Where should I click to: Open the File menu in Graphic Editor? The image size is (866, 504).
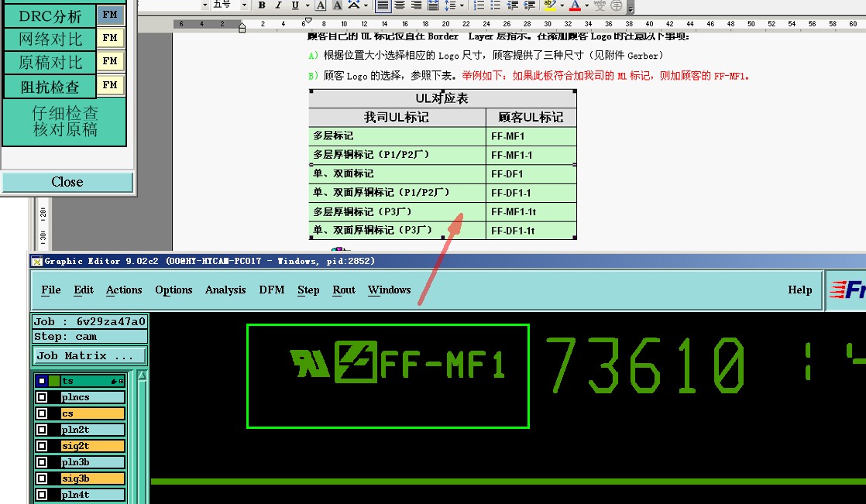point(51,290)
